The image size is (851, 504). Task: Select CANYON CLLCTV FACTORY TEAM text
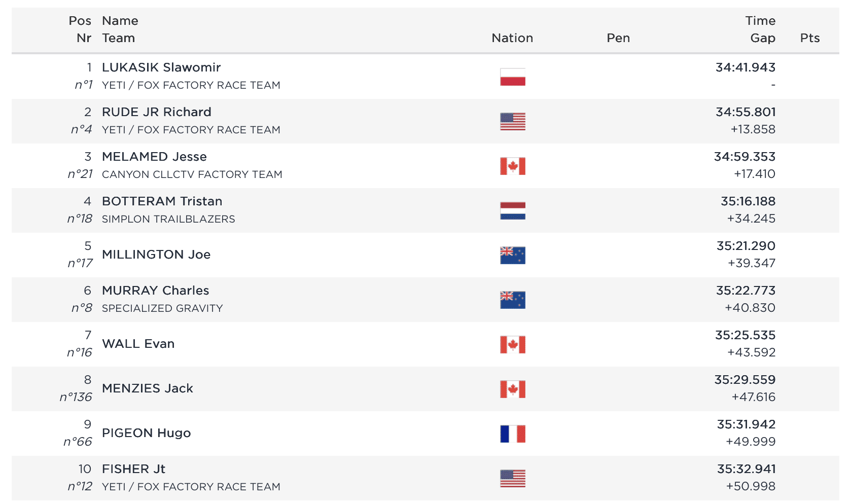(x=192, y=174)
